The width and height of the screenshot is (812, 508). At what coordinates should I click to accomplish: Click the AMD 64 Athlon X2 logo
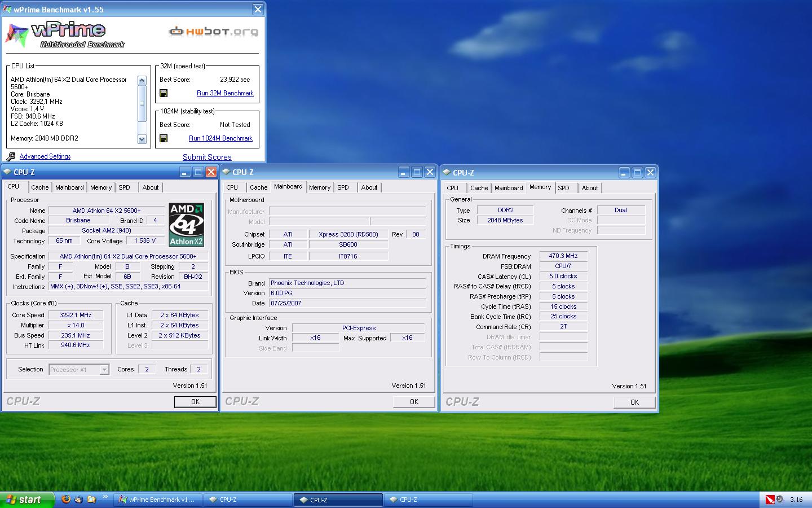(x=187, y=225)
